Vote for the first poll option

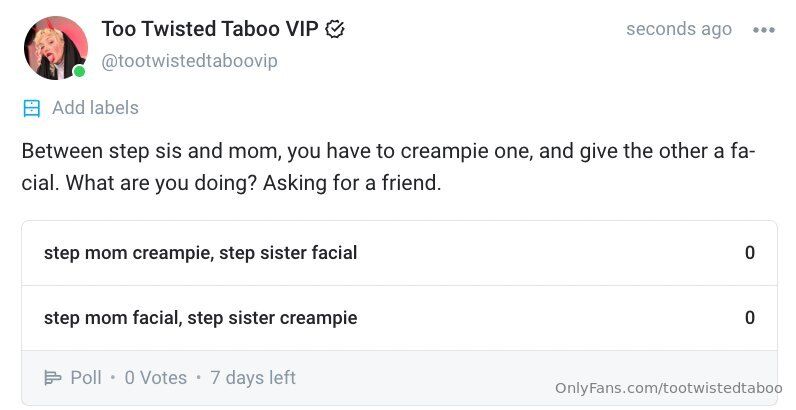(x=200, y=253)
